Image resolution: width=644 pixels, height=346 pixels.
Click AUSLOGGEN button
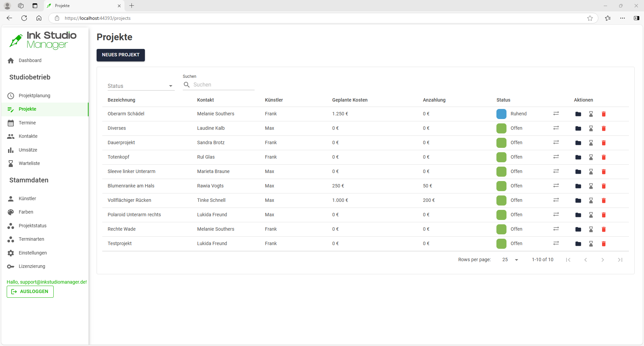click(30, 292)
